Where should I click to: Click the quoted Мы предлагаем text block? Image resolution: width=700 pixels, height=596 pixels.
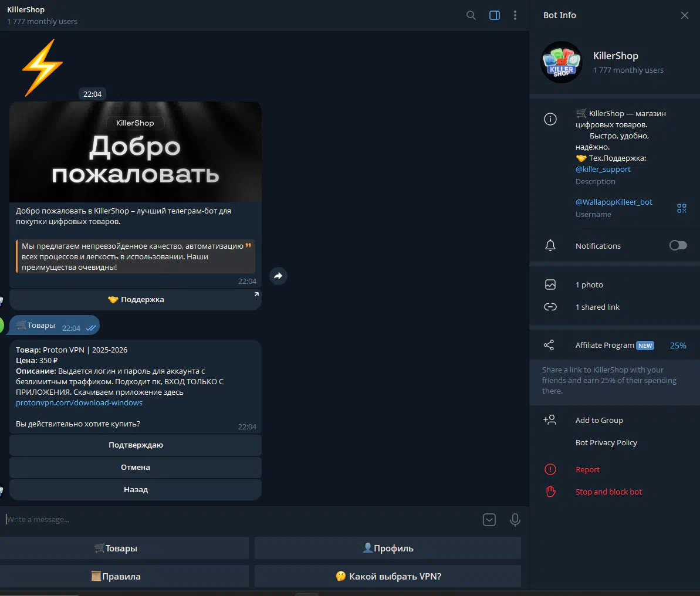click(136, 257)
